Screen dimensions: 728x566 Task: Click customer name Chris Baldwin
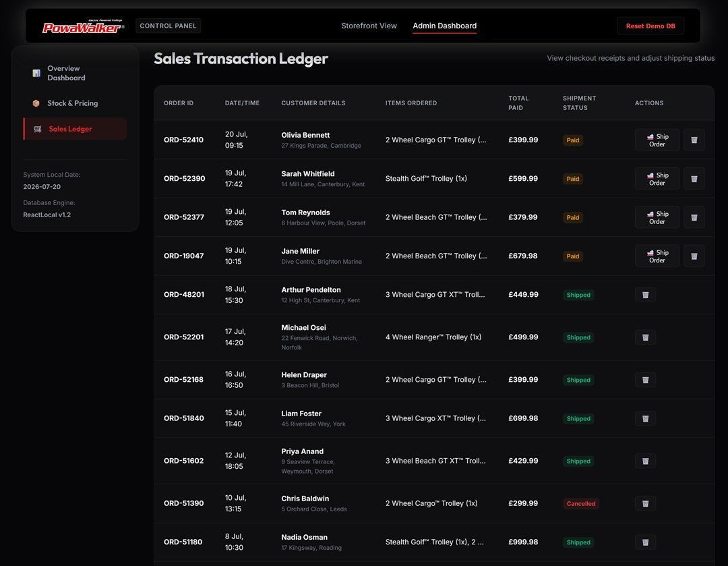305,498
